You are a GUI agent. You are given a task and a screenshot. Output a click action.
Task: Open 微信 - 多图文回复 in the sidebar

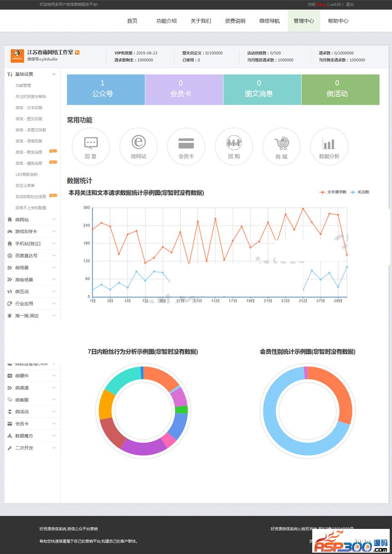pos(31,130)
